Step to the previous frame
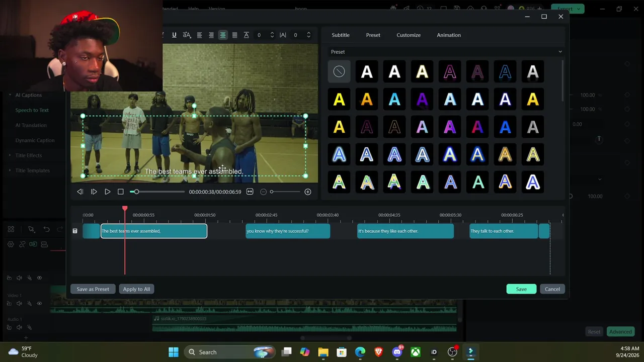Image resolution: width=644 pixels, height=362 pixels. pyautogui.click(x=80, y=192)
